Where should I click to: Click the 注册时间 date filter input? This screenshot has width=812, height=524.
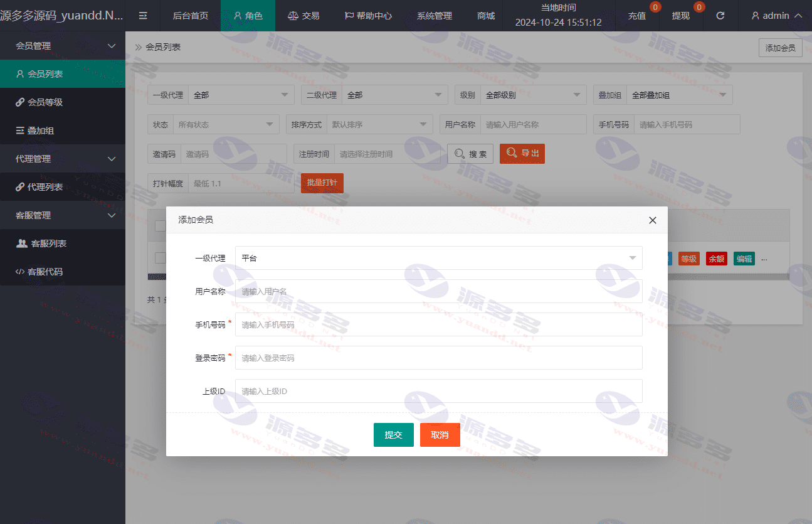388,154
